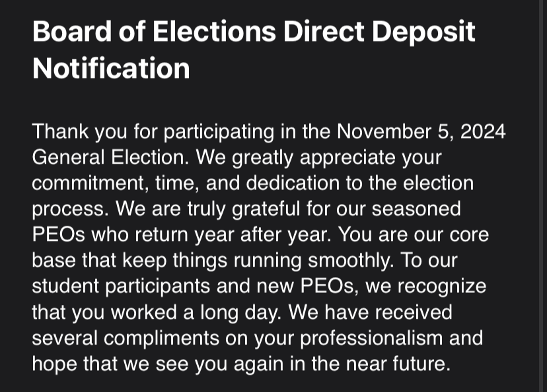The height and width of the screenshot is (392, 547).
Task: Click the date "November 5, 2024"
Action: tap(421, 131)
